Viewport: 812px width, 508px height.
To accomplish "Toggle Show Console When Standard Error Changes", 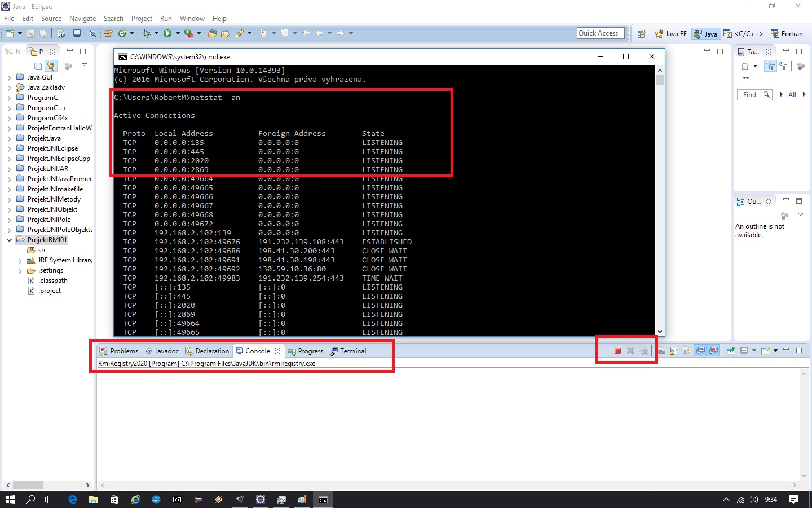I will click(714, 351).
